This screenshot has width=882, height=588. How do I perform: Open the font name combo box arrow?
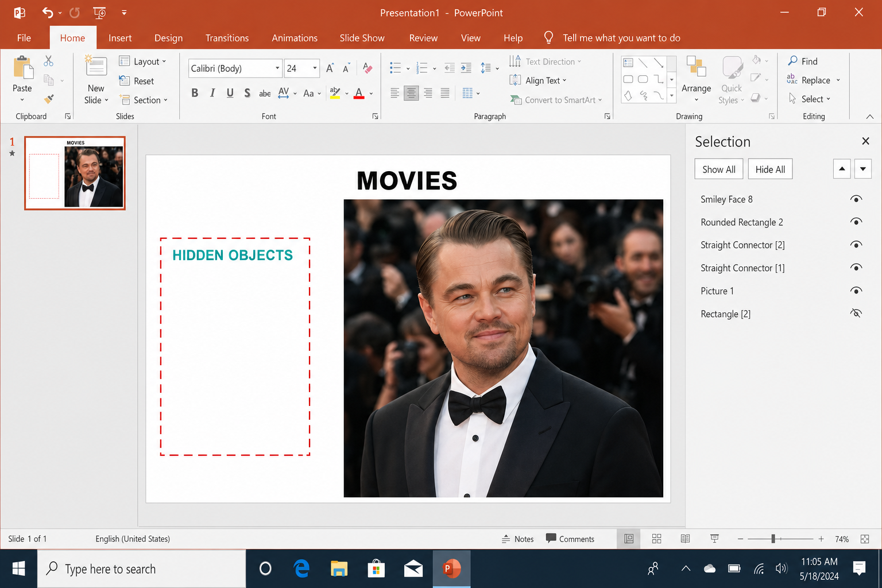tap(277, 68)
